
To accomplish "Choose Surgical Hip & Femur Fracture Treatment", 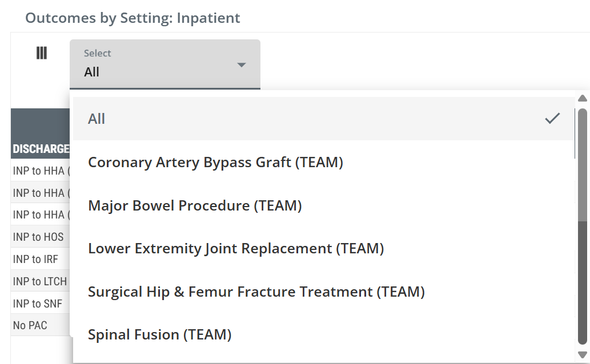I will 256,292.
